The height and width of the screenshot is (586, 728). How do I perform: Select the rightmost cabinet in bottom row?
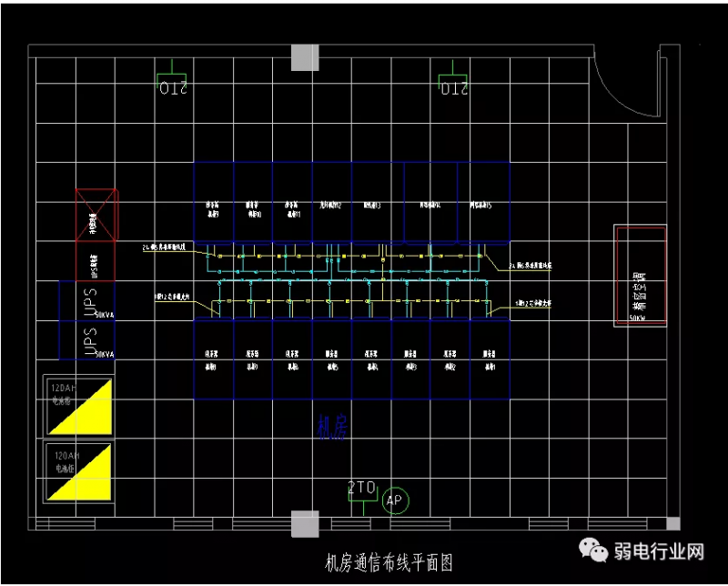click(490, 359)
